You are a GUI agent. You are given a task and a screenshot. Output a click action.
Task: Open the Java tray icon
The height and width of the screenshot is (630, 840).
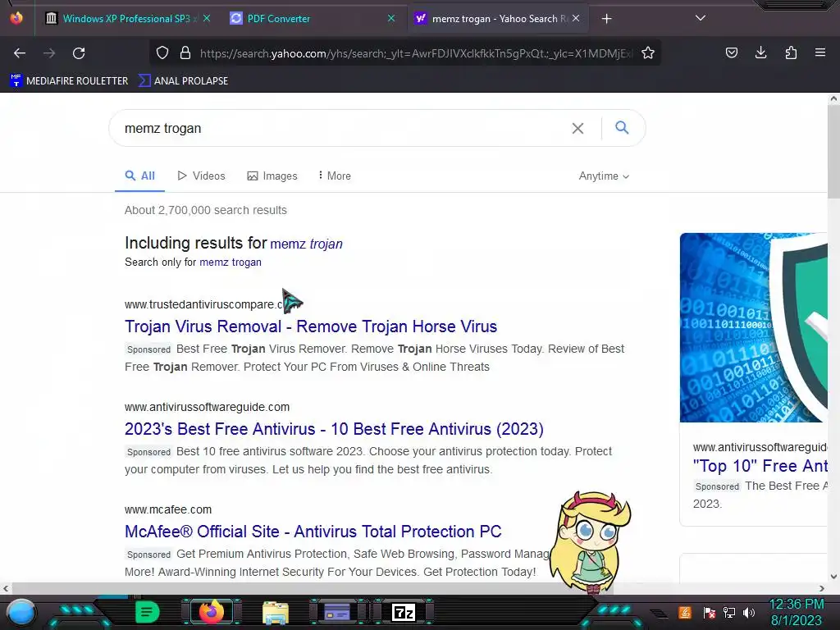pyautogui.click(x=685, y=612)
